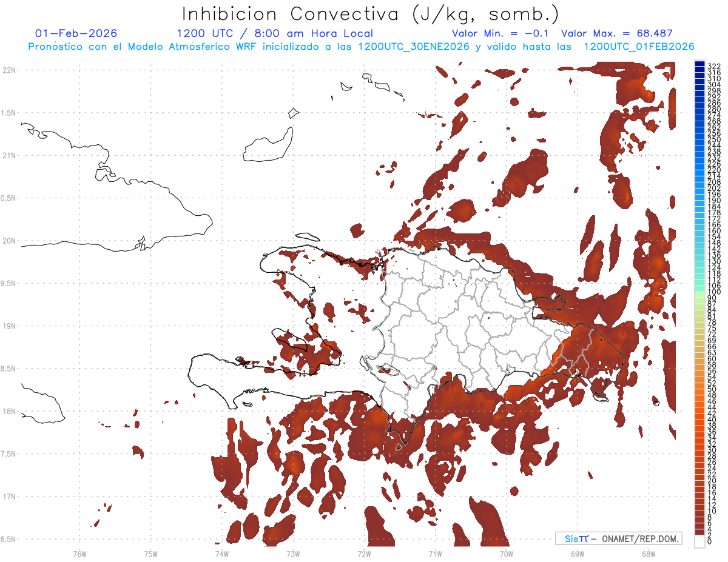The width and height of the screenshot is (728, 562).
Task: Click the '322' value on the color scale
Action: [713, 66]
